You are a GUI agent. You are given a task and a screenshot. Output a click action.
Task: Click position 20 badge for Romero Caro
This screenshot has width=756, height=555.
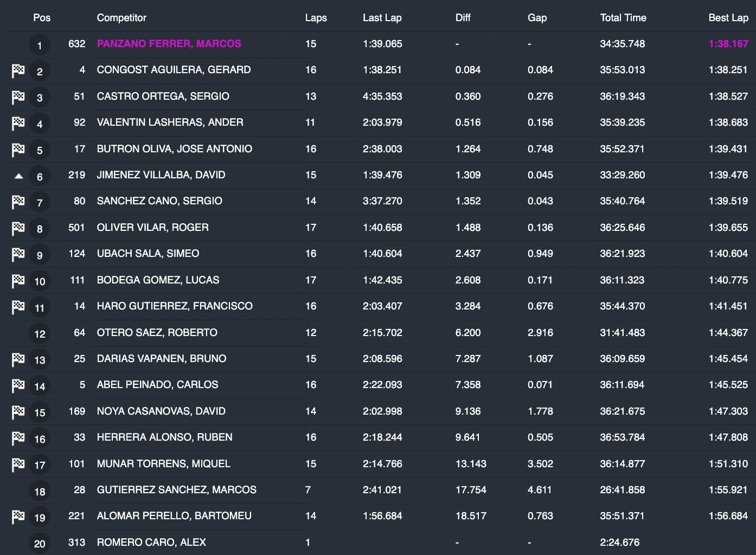[x=40, y=544]
